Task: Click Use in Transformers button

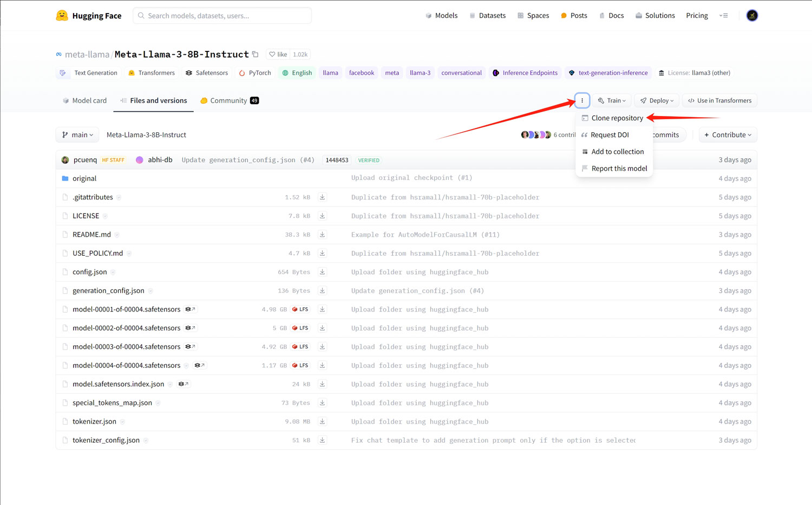Action: 719,100
